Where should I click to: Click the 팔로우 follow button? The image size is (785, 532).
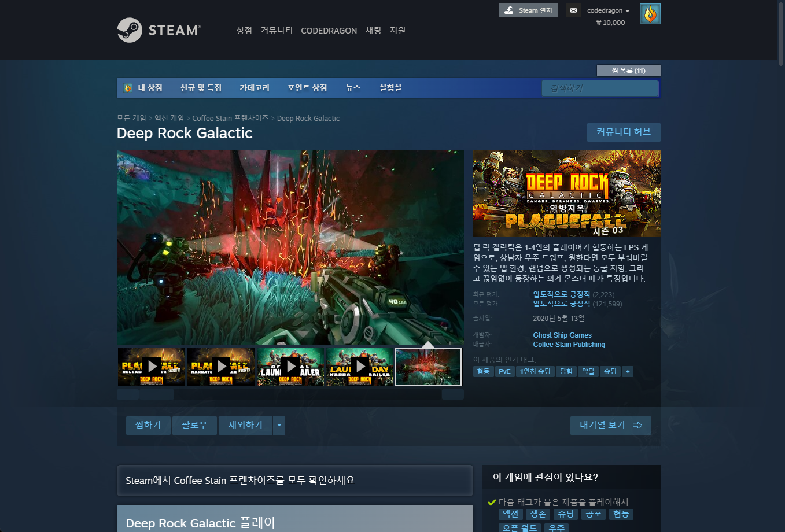point(194,426)
